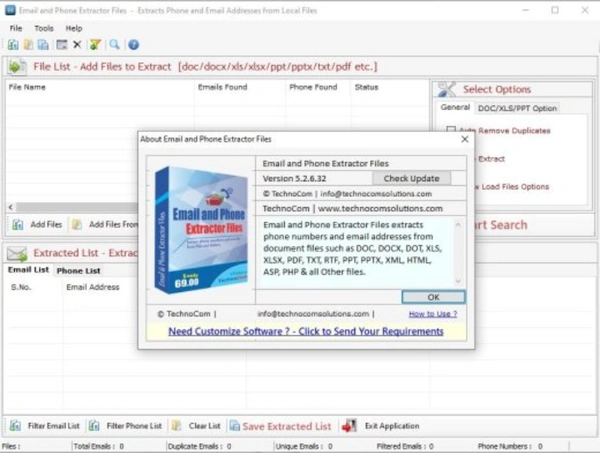This screenshot has width=600, height=453.
Task: Click the Filter Email List button
Action: tap(54, 425)
